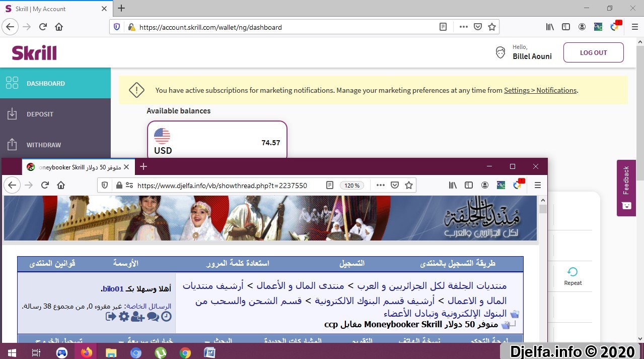Viewport: 644px width, 359px height.
Task: Open the gear settings icon in forum user panel
Action: (124, 317)
